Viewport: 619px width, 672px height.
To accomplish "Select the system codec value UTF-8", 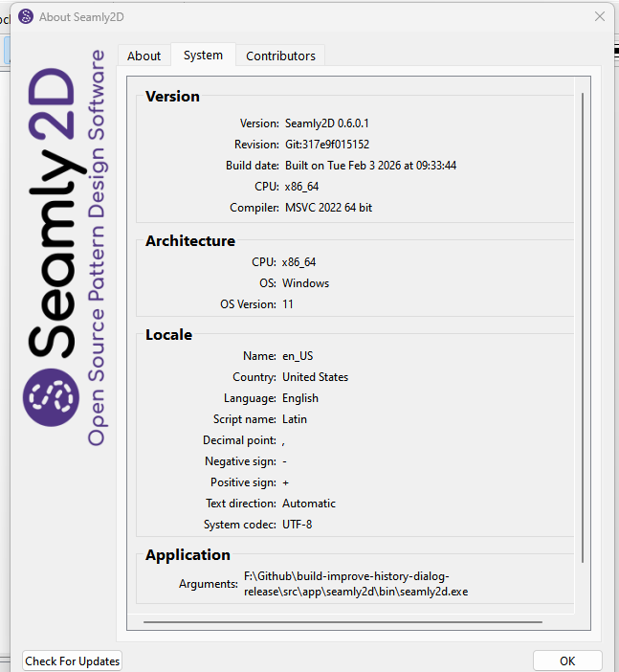I will point(297,525).
